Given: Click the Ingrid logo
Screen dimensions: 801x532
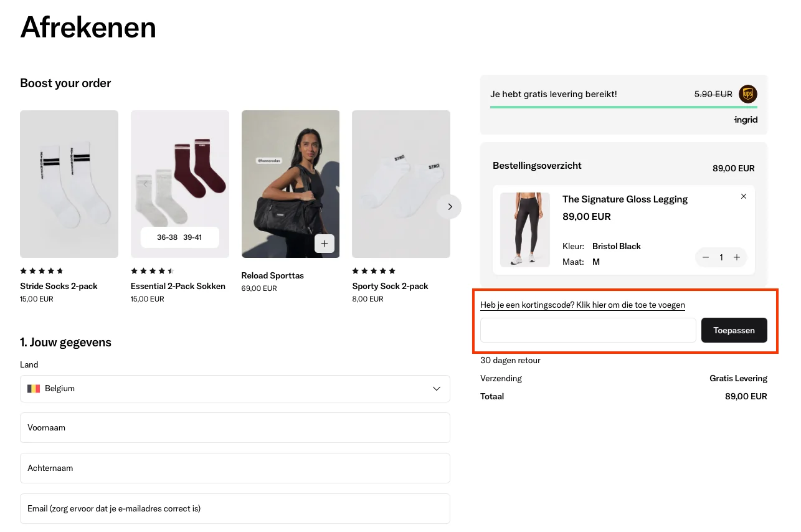Looking at the screenshot, I should 746,120.
